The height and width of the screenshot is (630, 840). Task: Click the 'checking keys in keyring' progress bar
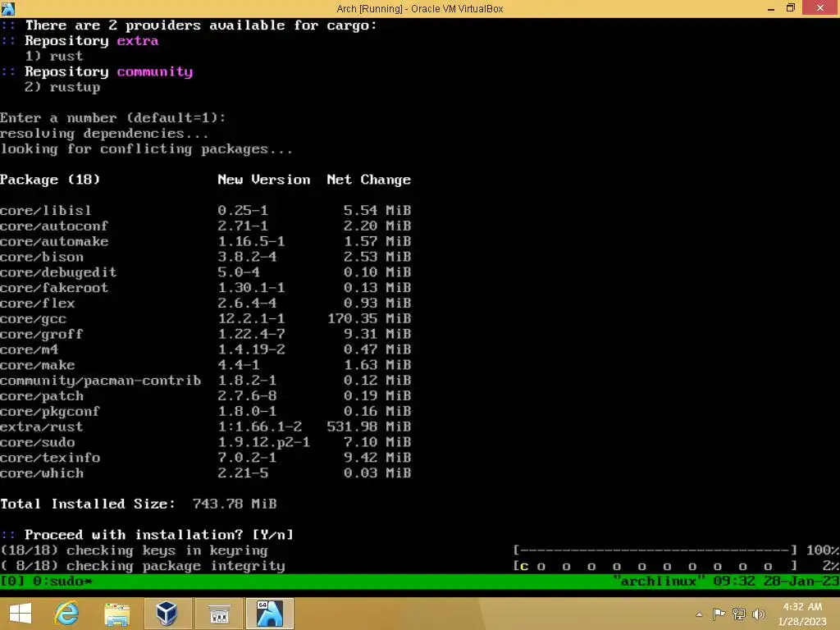655,550
